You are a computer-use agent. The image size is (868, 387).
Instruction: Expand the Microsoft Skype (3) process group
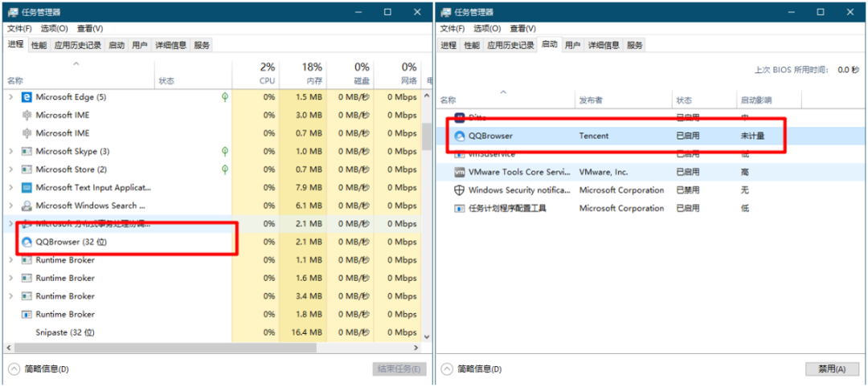10,152
